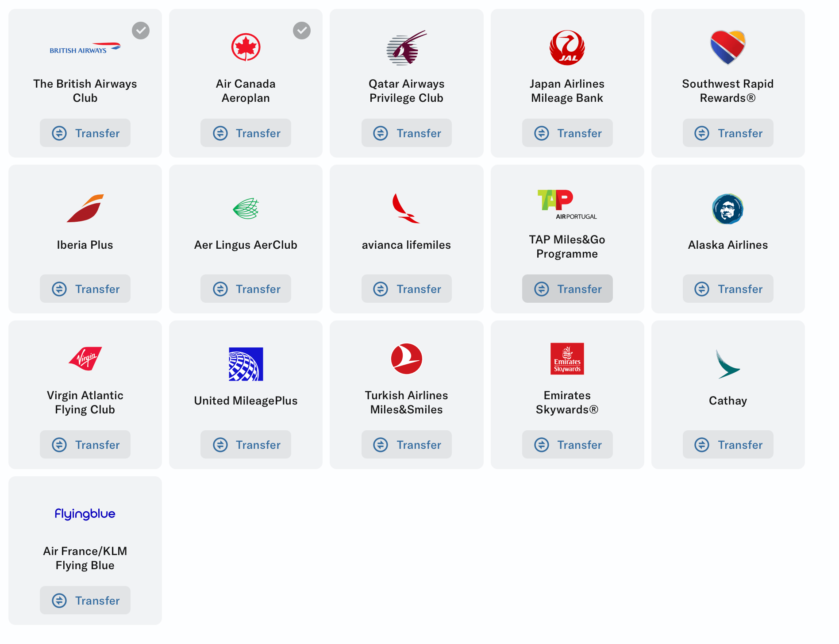Transfer to Qatar Airways Privilege Club
The image size is (839, 644).
406,133
